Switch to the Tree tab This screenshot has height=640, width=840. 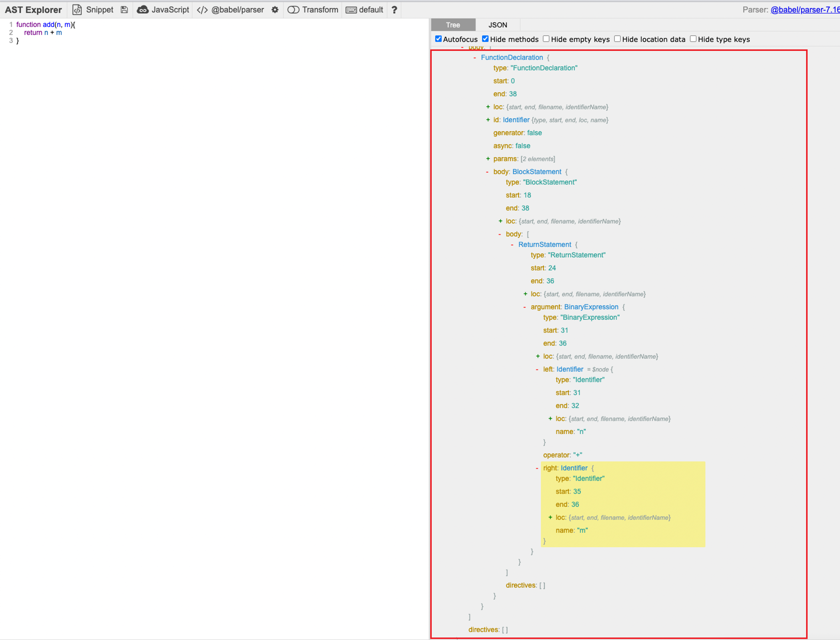click(x=453, y=25)
